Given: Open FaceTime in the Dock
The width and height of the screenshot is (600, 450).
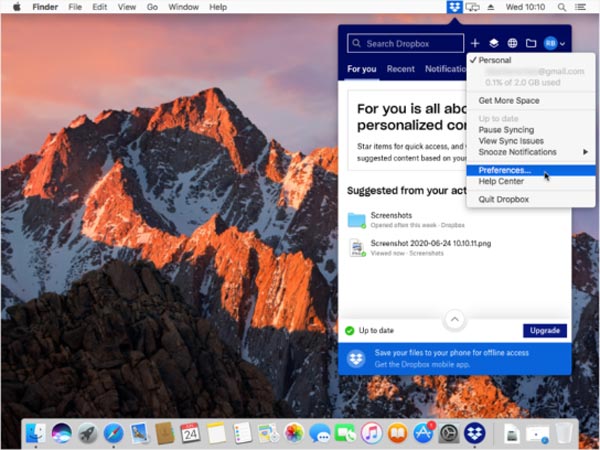Looking at the screenshot, I should tap(345, 433).
